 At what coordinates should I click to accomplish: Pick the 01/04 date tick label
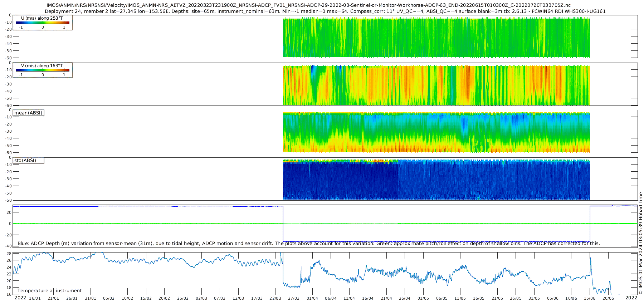pyautogui.click(x=312, y=298)
